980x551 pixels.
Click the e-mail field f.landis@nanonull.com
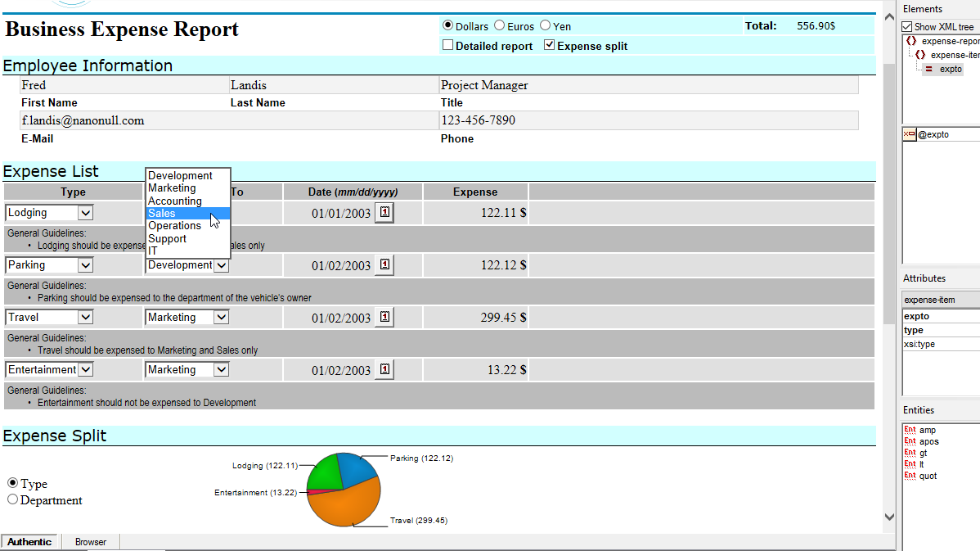tap(83, 120)
